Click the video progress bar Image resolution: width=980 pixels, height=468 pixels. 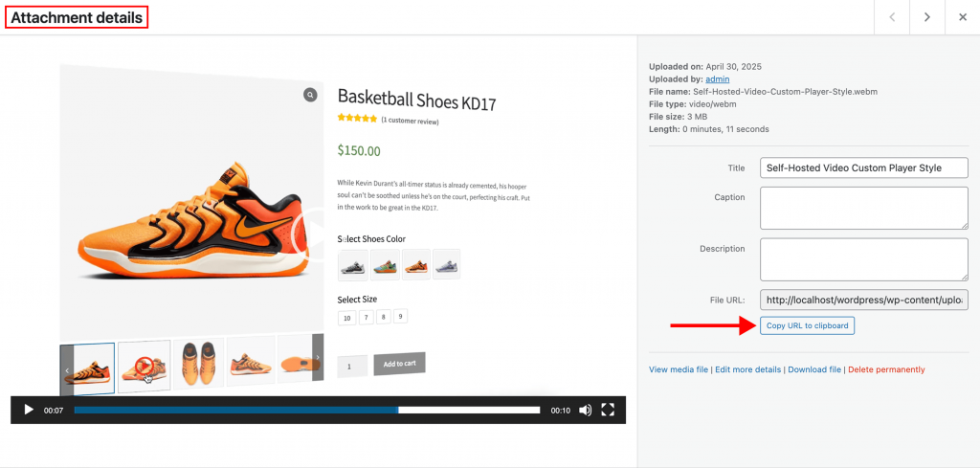[307, 410]
